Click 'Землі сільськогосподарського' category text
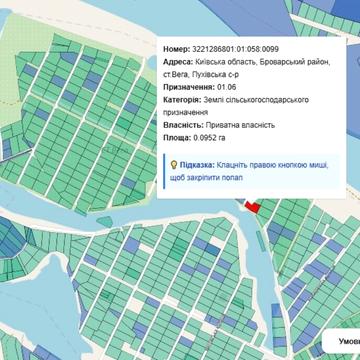Screen dimensions: 360x360 pos(256,100)
